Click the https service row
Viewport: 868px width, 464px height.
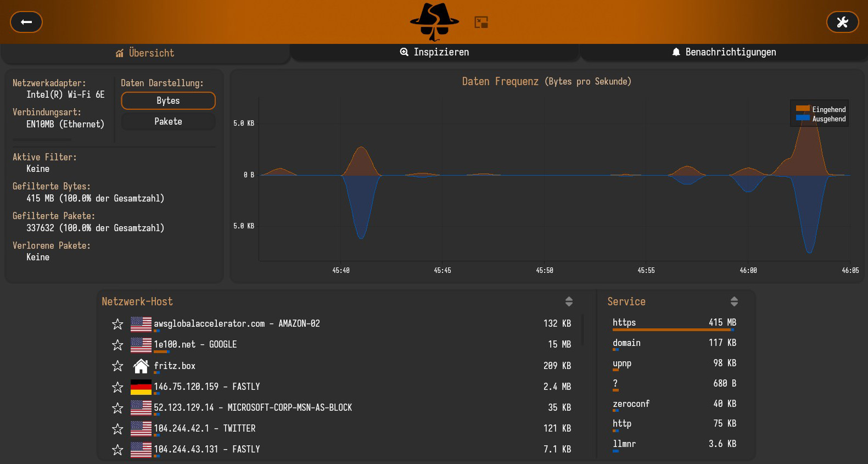[674, 323]
